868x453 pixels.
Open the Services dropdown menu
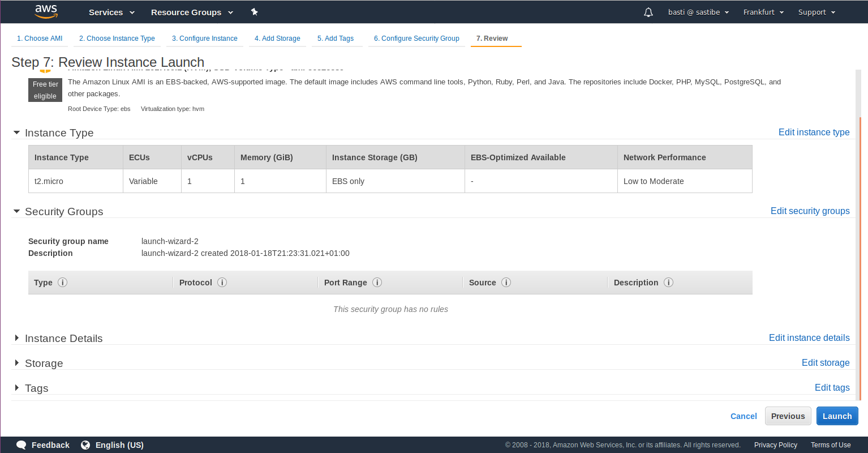click(x=111, y=12)
